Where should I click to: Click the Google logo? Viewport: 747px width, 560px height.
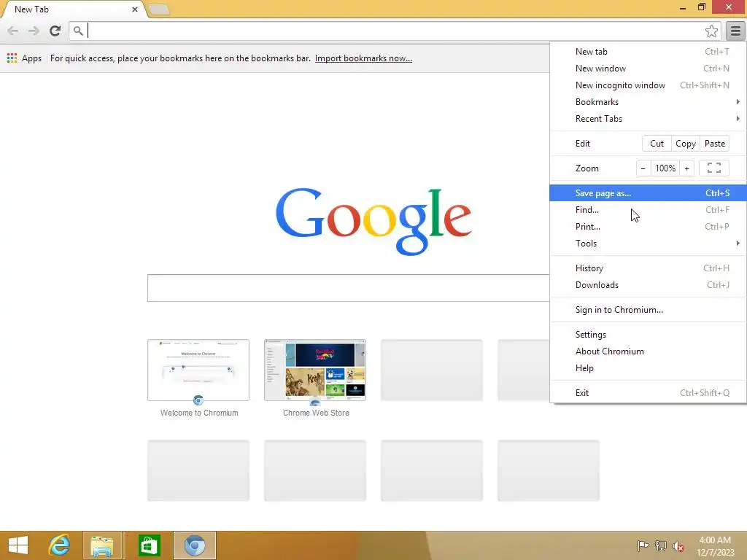click(x=373, y=222)
